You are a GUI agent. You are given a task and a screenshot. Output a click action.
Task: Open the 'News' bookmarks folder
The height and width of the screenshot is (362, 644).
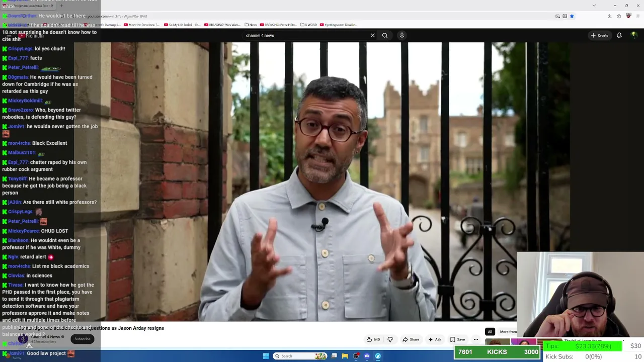(251, 25)
